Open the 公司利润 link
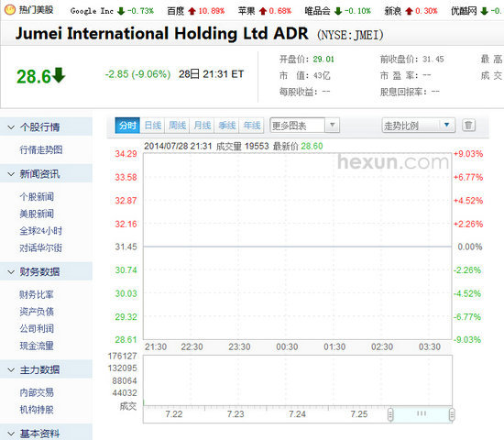This screenshot has width=504, height=440. click(x=37, y=328)
